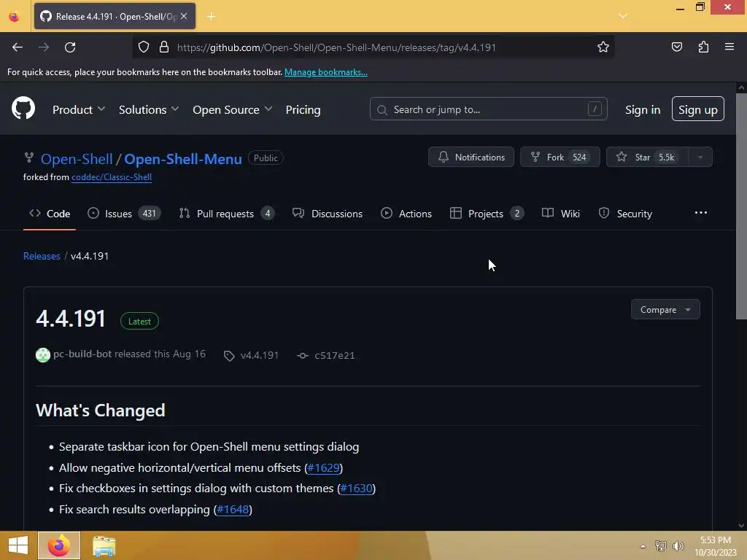Switch to the Actions tab
The height and width of the screenshot is (560, 747).
(406, 214)
